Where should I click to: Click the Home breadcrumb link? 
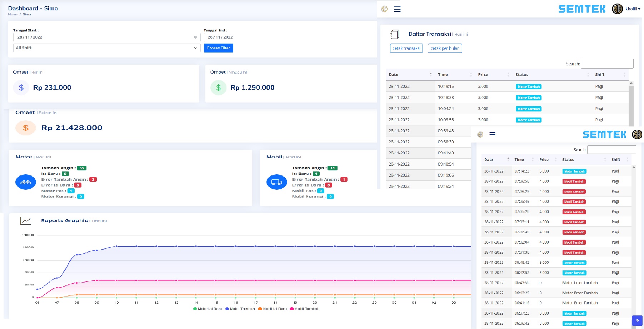click(x=13, y=15)
